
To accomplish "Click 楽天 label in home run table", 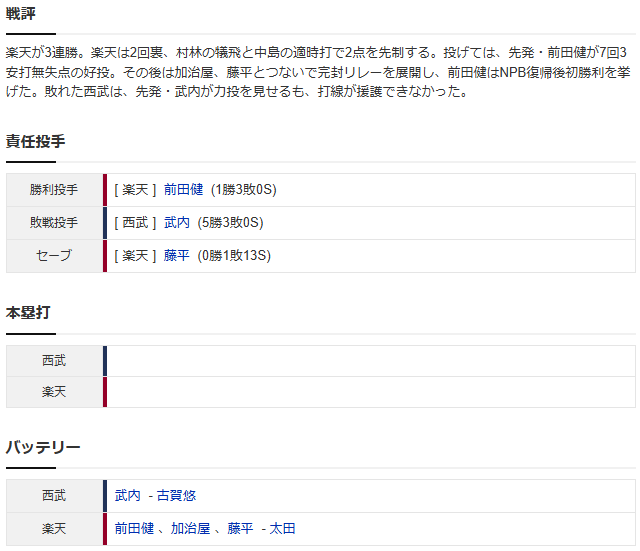I will pos(54,392).
